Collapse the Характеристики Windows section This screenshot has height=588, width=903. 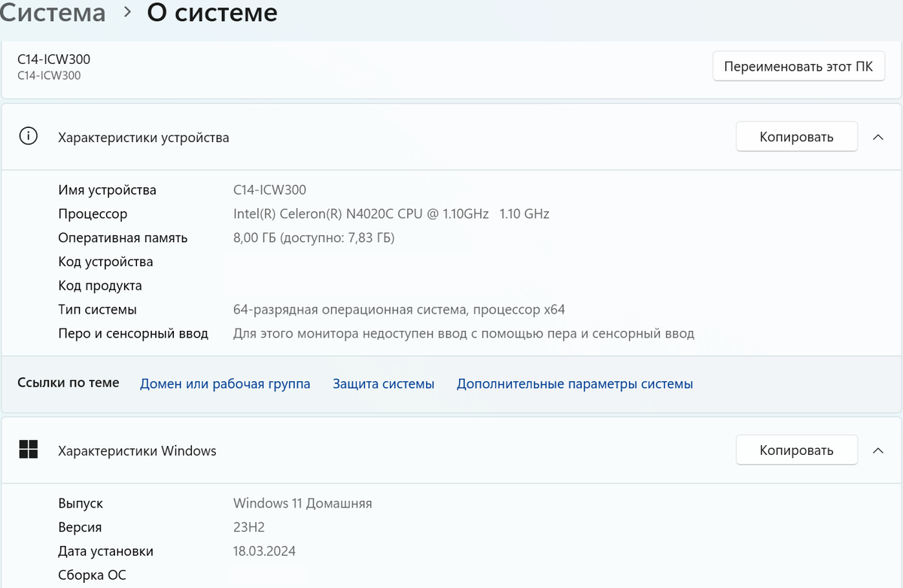[x=877, y=450]
